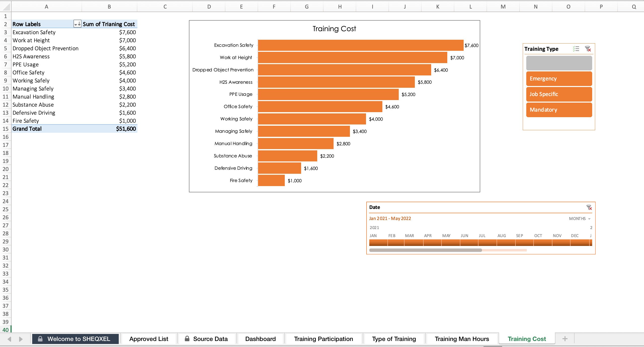Image resolution: width=644 pixels, height=347 pixels.
Task: Click the next-sheet navigation arrow
Action: pos(21,339)
